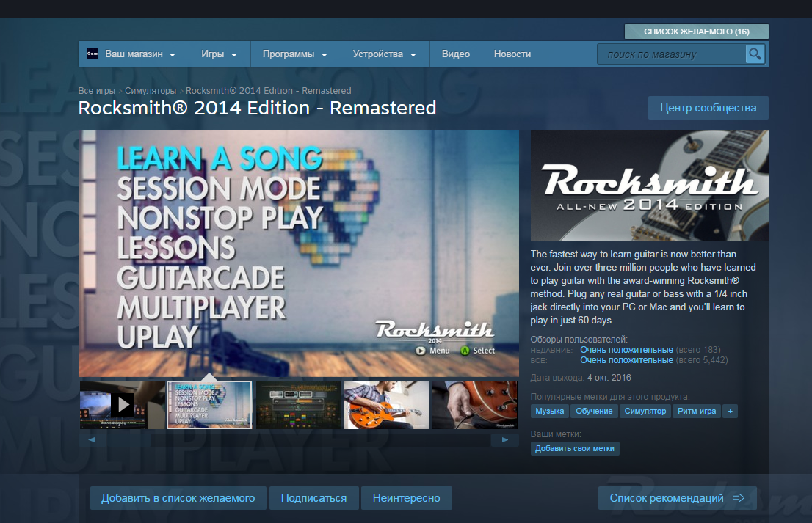Click the поиск по магазину search field
The width and height of the screenshot is (812, 523).
(671, 54)
